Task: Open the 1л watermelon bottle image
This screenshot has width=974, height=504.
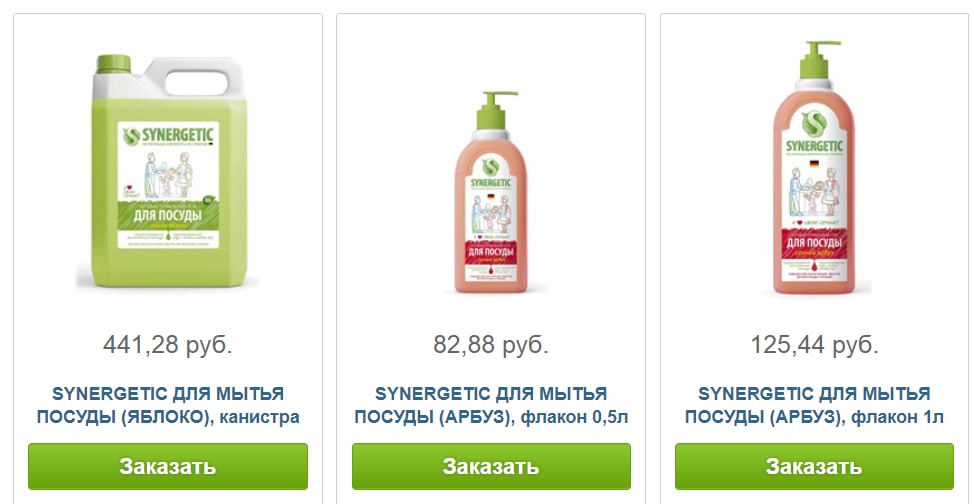Action: (x=814, y=168)
